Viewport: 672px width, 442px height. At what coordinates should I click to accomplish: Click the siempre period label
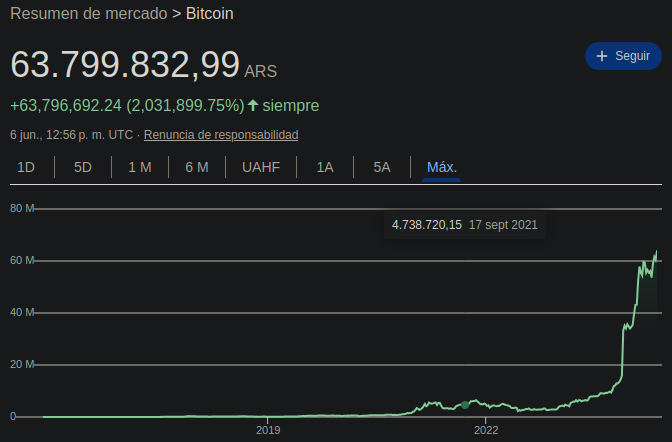291,105
